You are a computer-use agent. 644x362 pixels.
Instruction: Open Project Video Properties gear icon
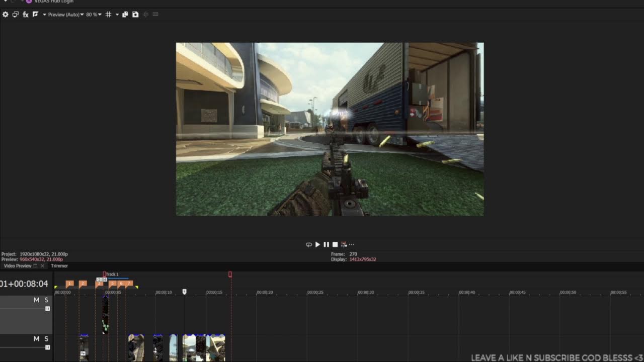[x=6, y=15]
